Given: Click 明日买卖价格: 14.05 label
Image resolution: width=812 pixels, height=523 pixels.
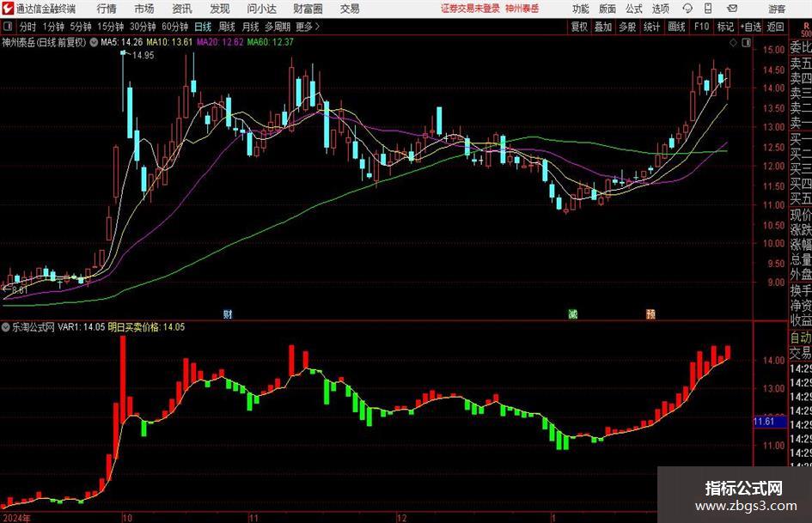Looking at the screenshot, I should [x=146, y=326].
